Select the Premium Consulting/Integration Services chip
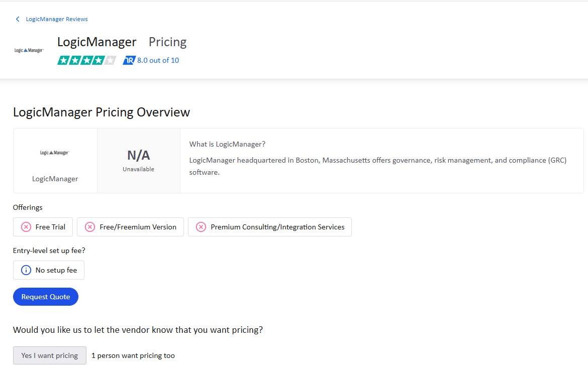The width and height of the screenshot is (588, 376). click(269, 227)
